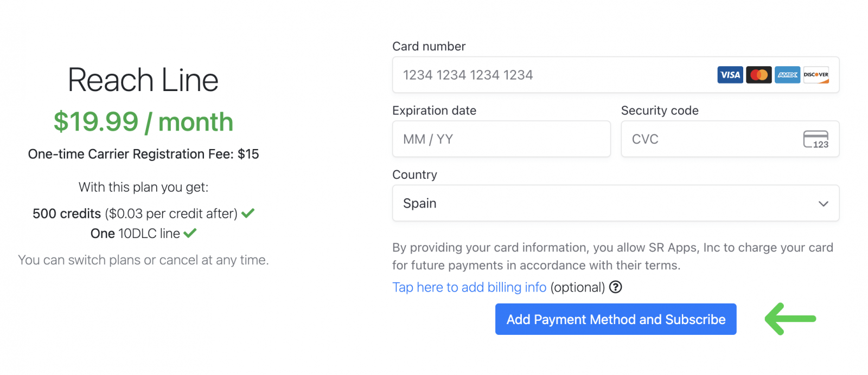
Task: Click the Amex card brand icon
Action: click(x=787, y=75)
